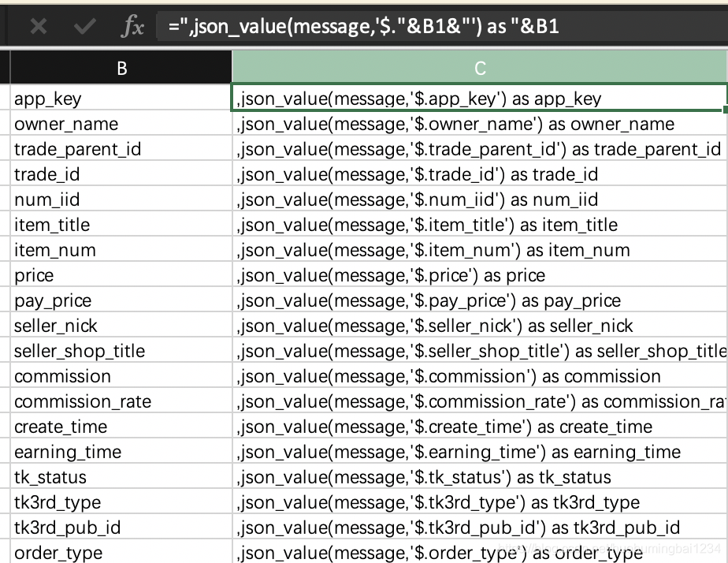Select column C cell ending 'as create_time'

click(x=480, y=426)
